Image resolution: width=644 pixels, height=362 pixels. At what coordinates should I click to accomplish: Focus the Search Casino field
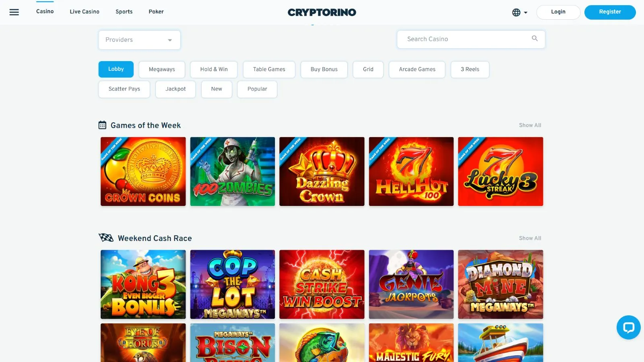[471, 39]
